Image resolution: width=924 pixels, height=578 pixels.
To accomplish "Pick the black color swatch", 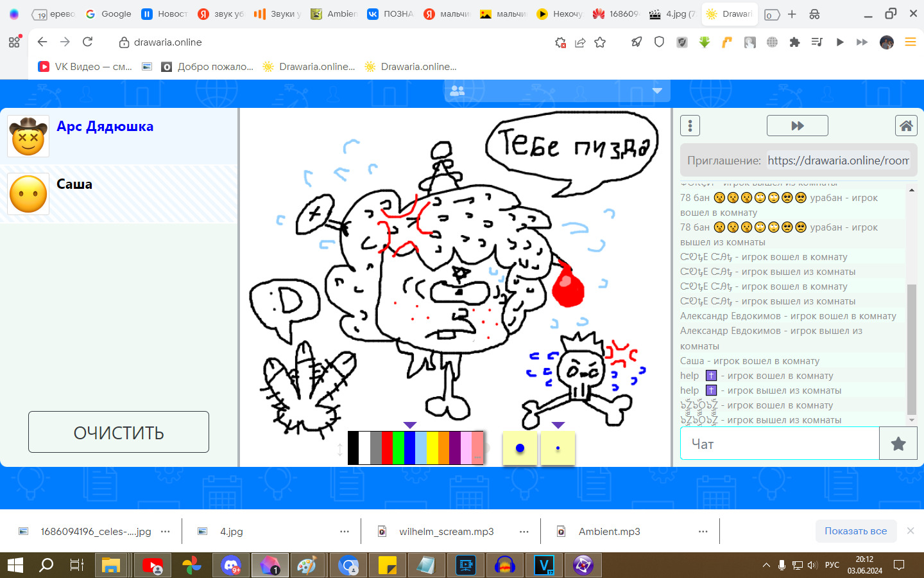I will point(353,448).
